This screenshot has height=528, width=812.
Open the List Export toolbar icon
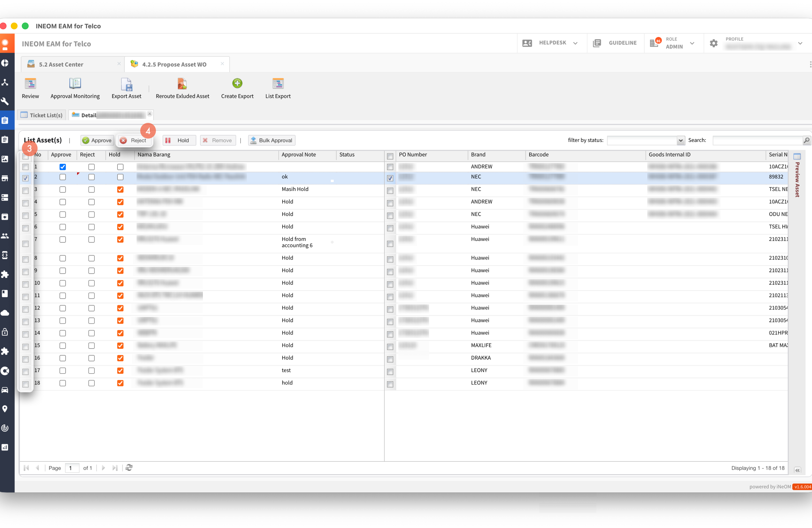pyautogui.click(x=278, y=84)
